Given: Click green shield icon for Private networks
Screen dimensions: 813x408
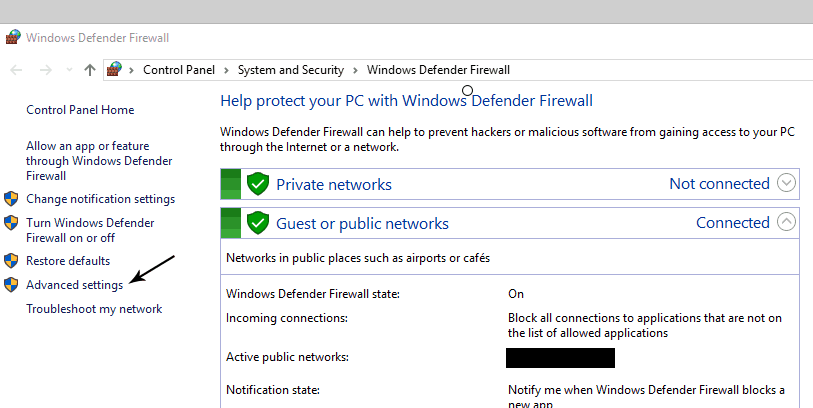Looking at the screenshot, I should click(258, 184).
